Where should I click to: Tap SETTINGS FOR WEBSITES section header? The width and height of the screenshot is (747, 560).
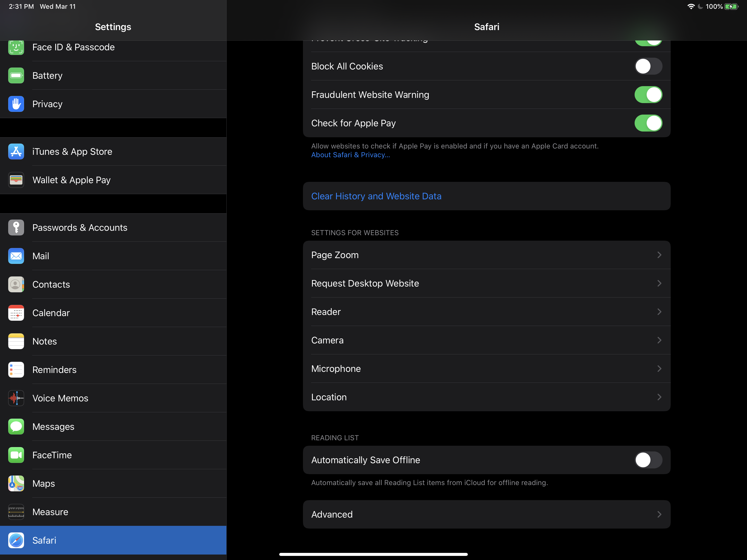(x=355, y=233)
